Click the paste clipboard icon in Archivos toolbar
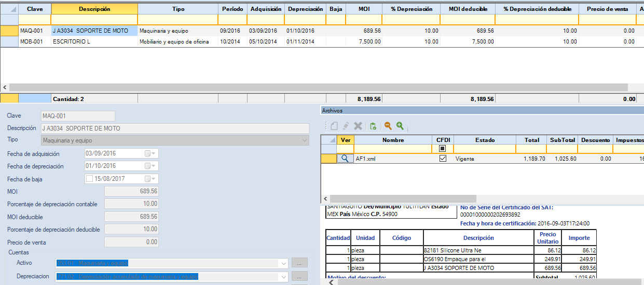 pos(373,126)
